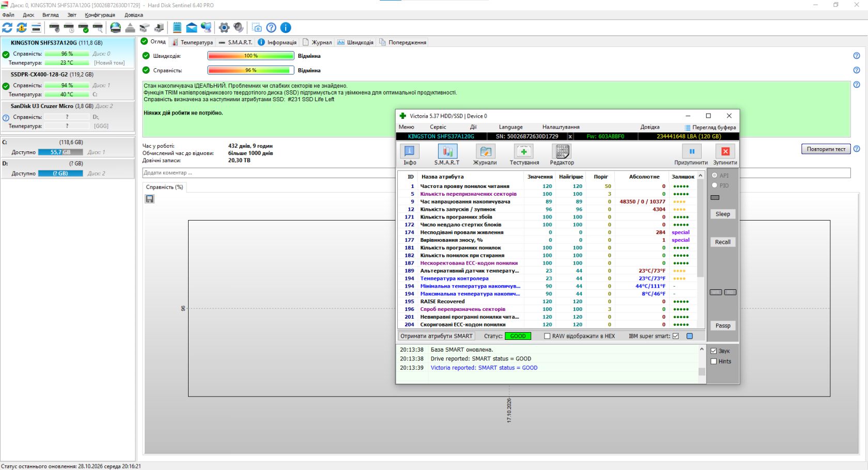Open Victoria's Сервіс menu
The image size is (868, 470).
pos(438,127)
